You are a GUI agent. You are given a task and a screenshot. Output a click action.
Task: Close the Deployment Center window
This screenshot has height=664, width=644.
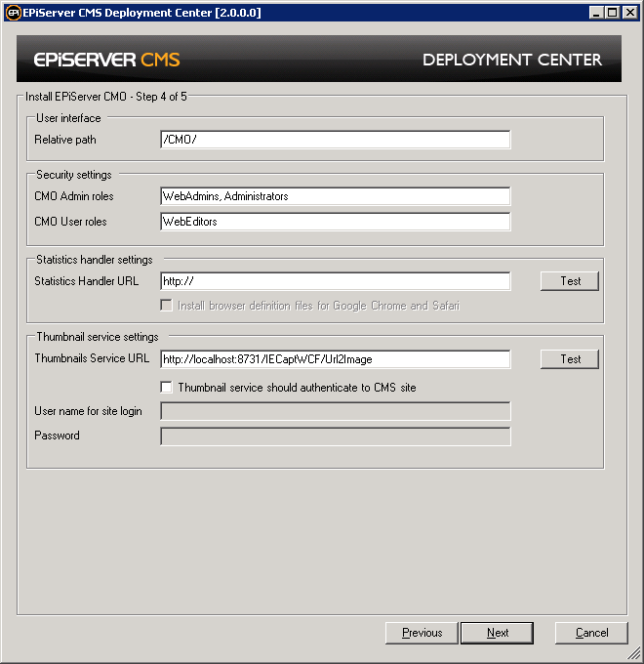(x=630, y=13)
